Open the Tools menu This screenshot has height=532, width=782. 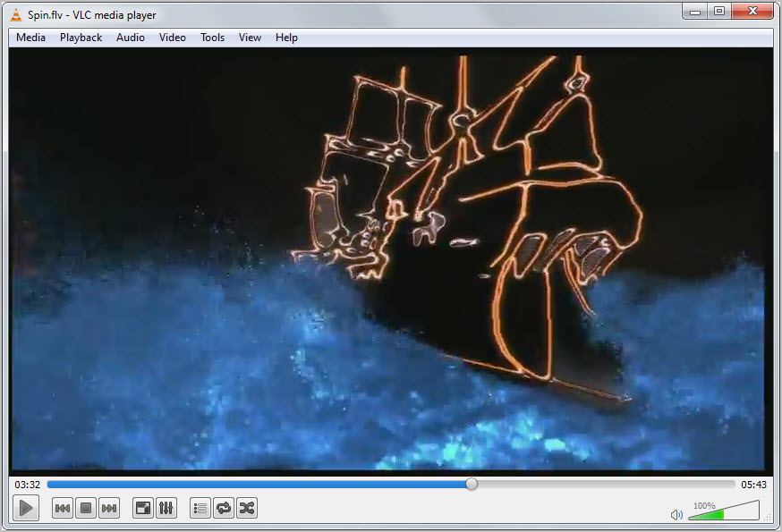click(x=212, y=38)
